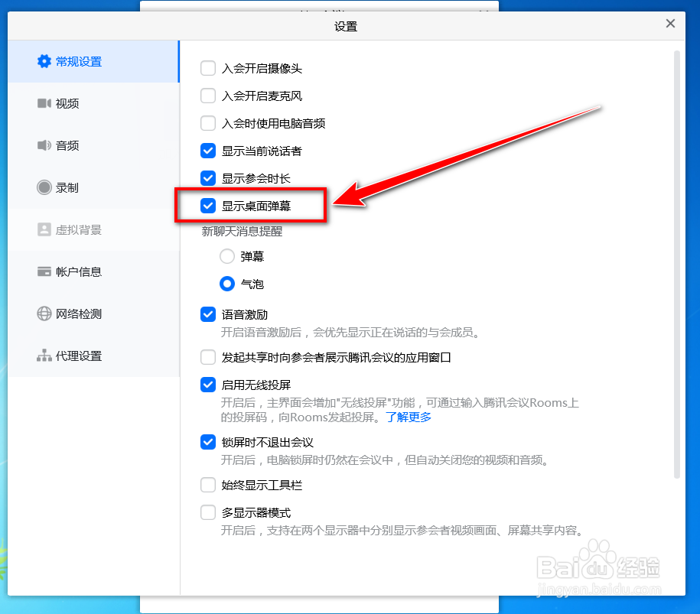This screenshot has height=614, width=700.
Task: Enable 多显示器模式
Action: click(207, 512)
